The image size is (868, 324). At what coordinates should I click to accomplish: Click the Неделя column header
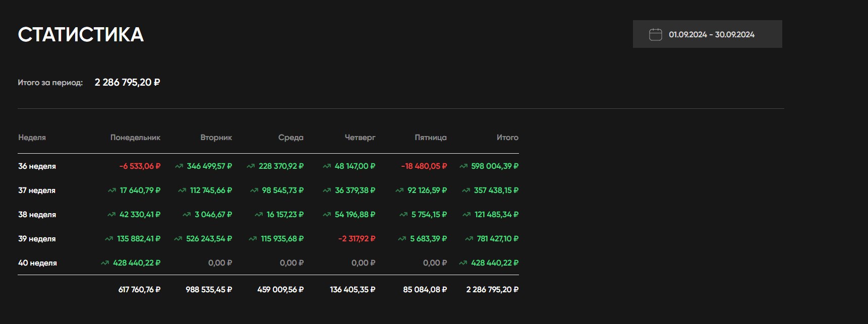pos(32,138)
